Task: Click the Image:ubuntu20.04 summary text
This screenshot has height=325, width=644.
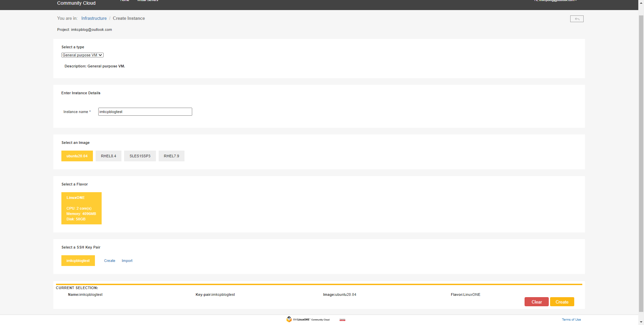Action: coord(340,294)
